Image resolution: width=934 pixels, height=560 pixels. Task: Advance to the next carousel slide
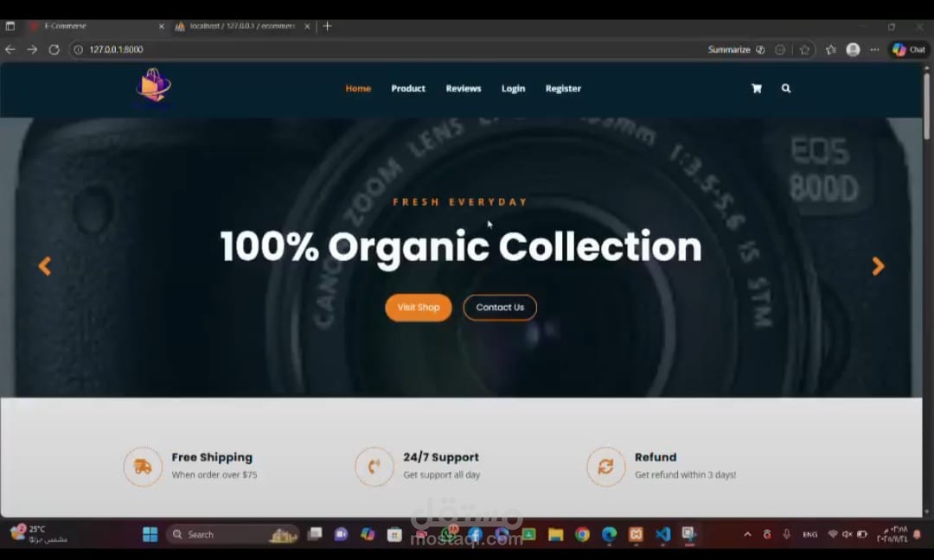(x=878, y=266)
